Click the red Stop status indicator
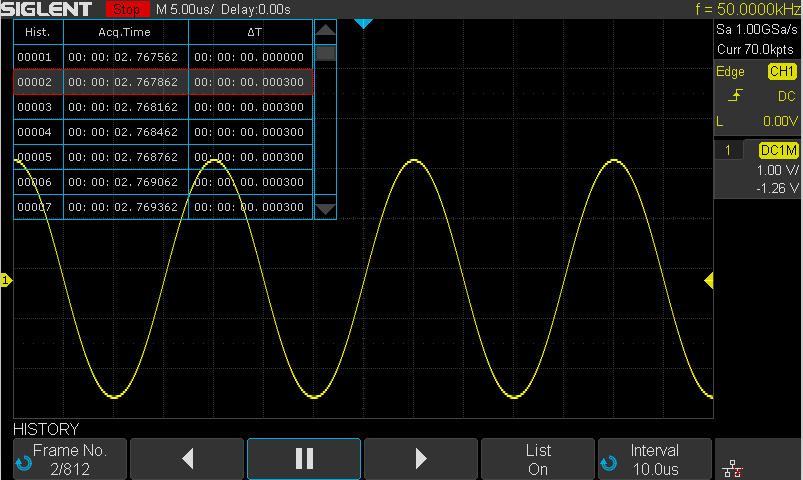The width and height of the screenshot is (803, 480). (x=127, y=9)
